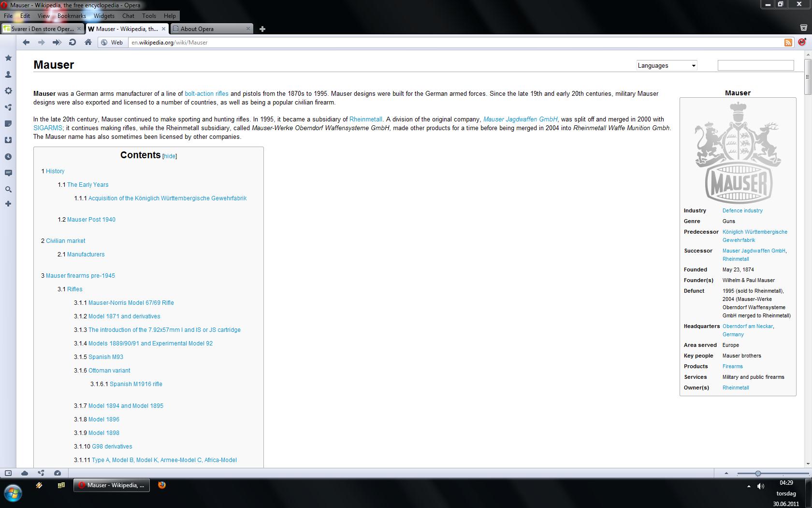Go to the home page
812x508 pixels.
click(x=88, y=43)
